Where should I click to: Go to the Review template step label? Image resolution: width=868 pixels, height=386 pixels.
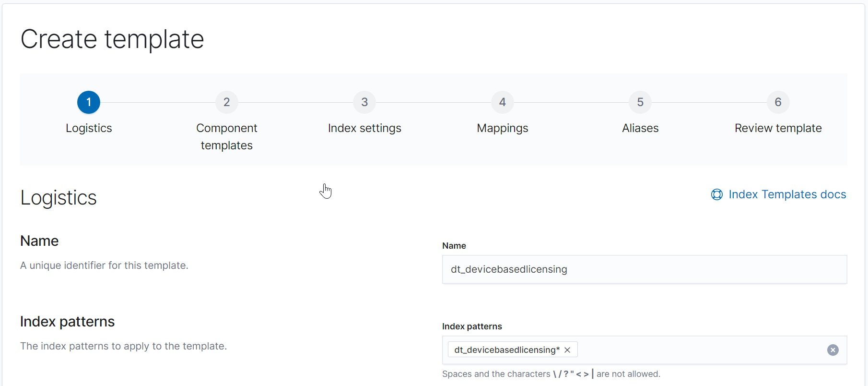(778, 128)
